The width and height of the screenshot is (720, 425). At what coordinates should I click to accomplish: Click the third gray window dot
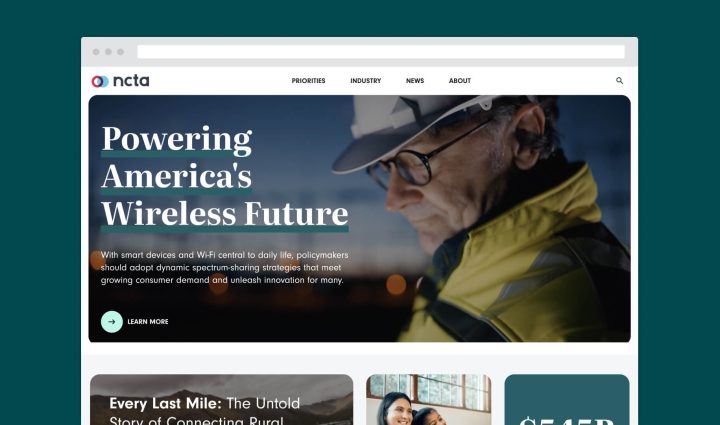[120, 52]
